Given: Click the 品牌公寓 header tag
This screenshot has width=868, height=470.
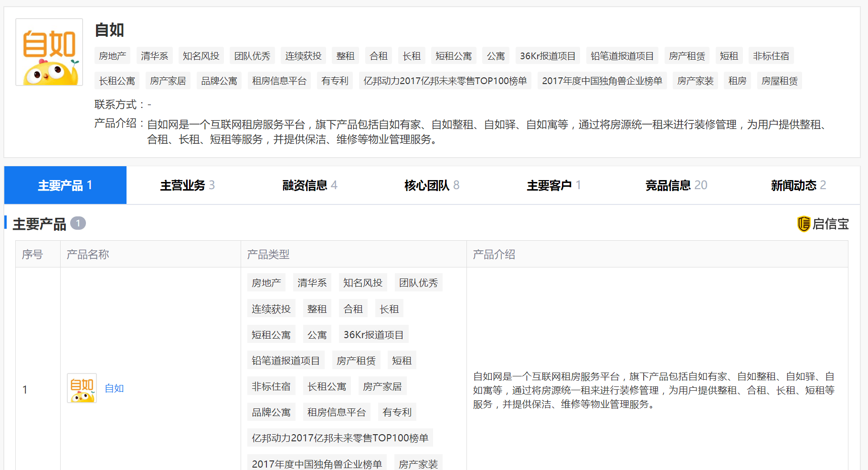Looking at the screenshot, I should click(219, 81).
